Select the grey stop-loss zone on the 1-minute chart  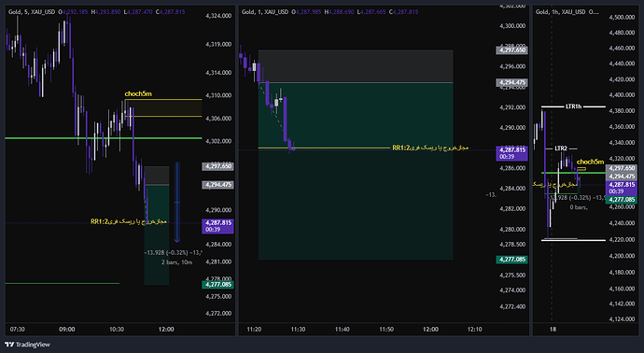pyautogui.click(x=356, y=66)
